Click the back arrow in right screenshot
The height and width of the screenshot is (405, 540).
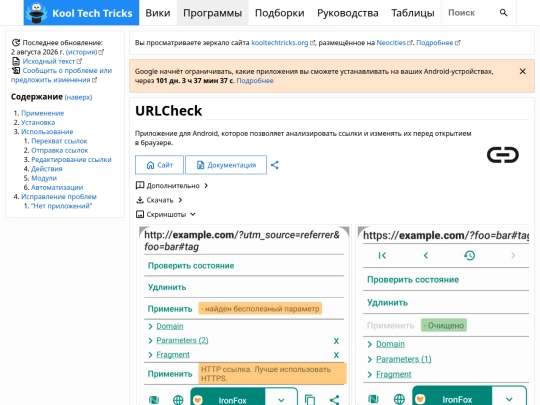pos(426,256)
